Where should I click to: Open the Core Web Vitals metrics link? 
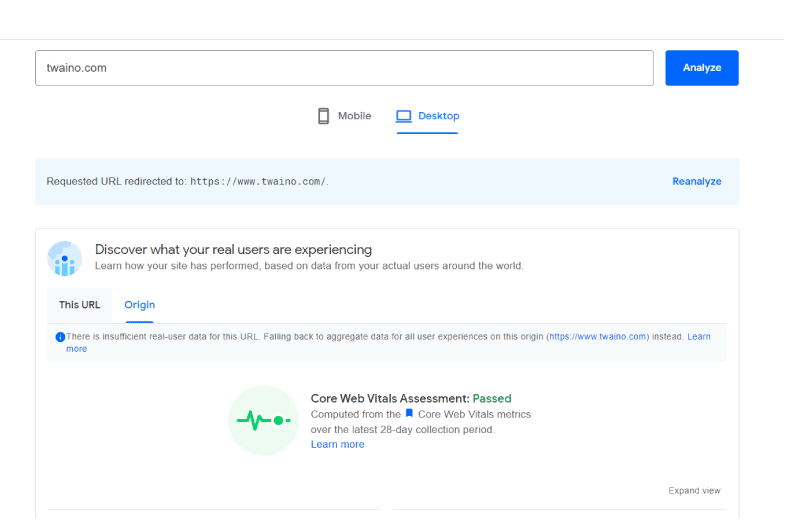(474, 414)
